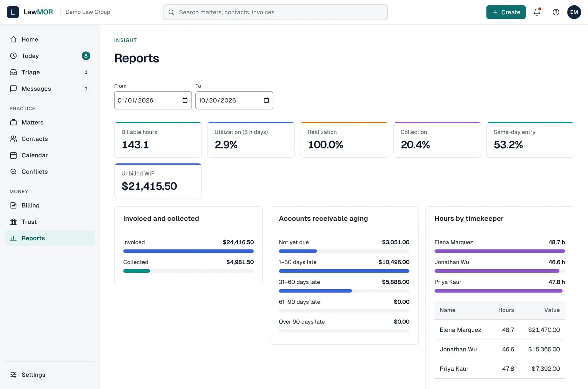Open the notifications bell
The width and height of the screenshot is (588, 389).
tap(537, 12)
